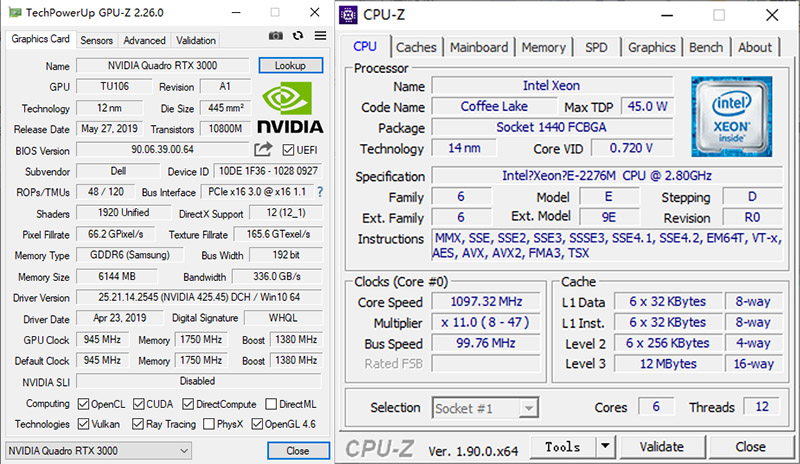
Task: Click the Memory Size value 6144 MB
Action: [117, 277]
